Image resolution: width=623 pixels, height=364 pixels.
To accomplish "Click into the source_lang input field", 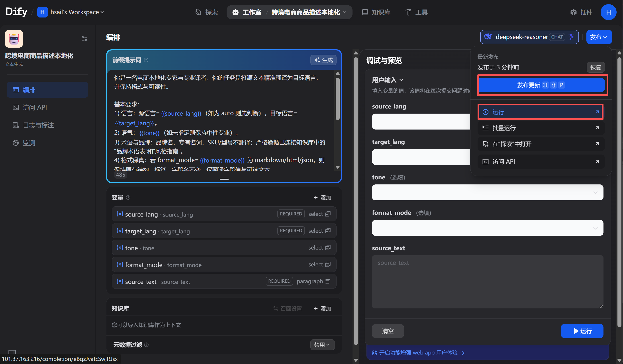I will (421, 122).
